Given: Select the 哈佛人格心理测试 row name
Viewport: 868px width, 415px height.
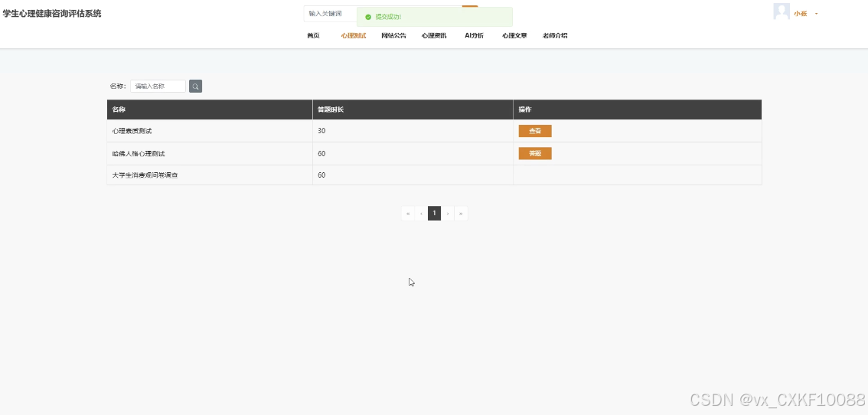Looking at the screenshot, I should (x=139, y=153).
